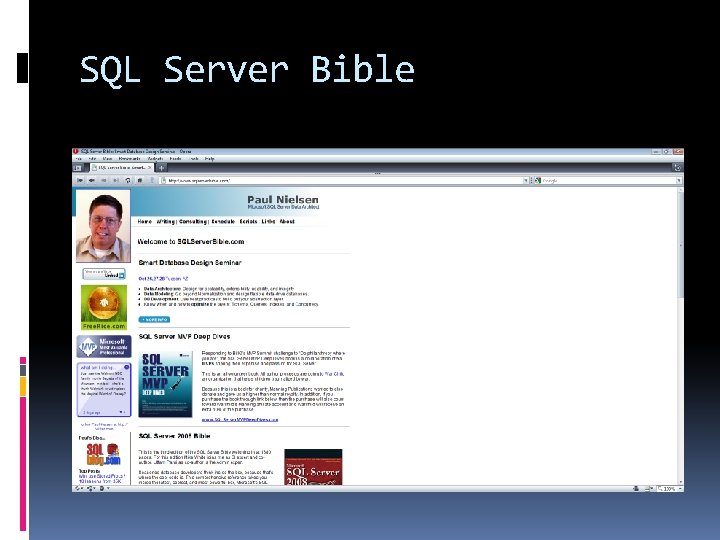720x540 pixels.
Task: Click the Scripts navigation link
Action: 248,221
